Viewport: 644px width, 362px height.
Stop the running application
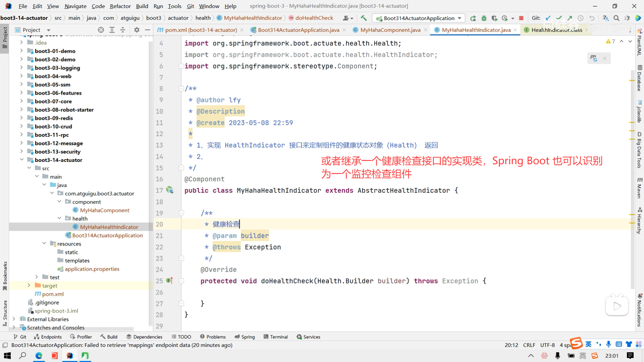[x=521, y=18]
